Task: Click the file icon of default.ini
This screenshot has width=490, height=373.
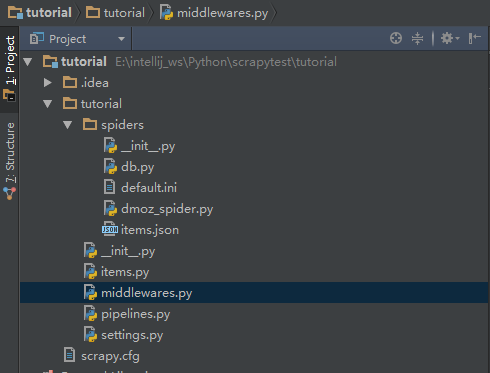Action: [109, 187]
